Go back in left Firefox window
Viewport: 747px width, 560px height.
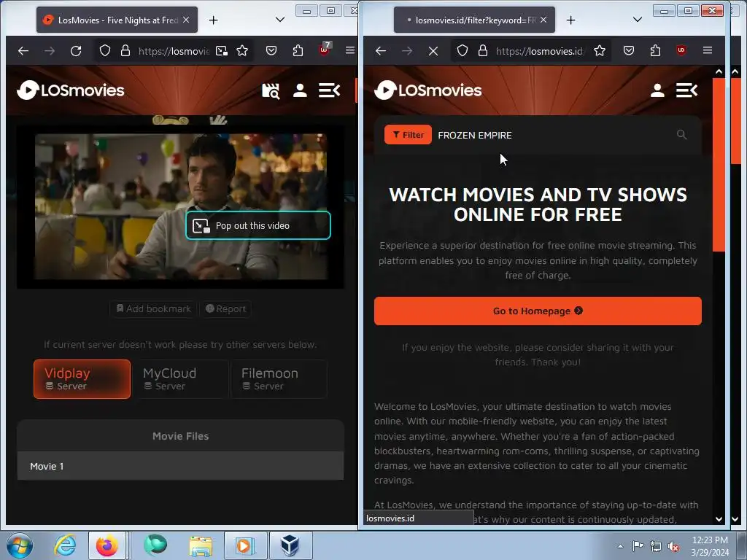point(23,50)
